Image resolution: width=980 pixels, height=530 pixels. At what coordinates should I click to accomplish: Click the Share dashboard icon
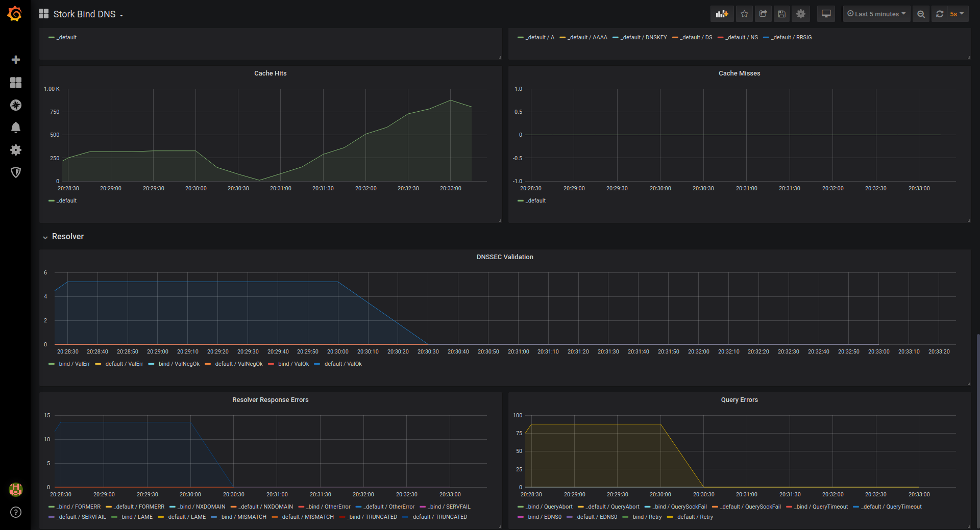click(763, 14)
